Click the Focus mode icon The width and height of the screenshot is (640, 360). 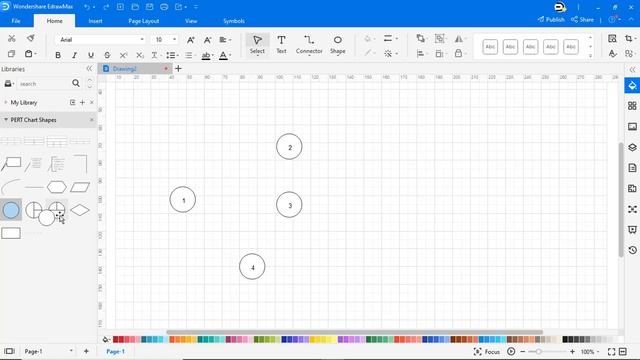(478, 351)
